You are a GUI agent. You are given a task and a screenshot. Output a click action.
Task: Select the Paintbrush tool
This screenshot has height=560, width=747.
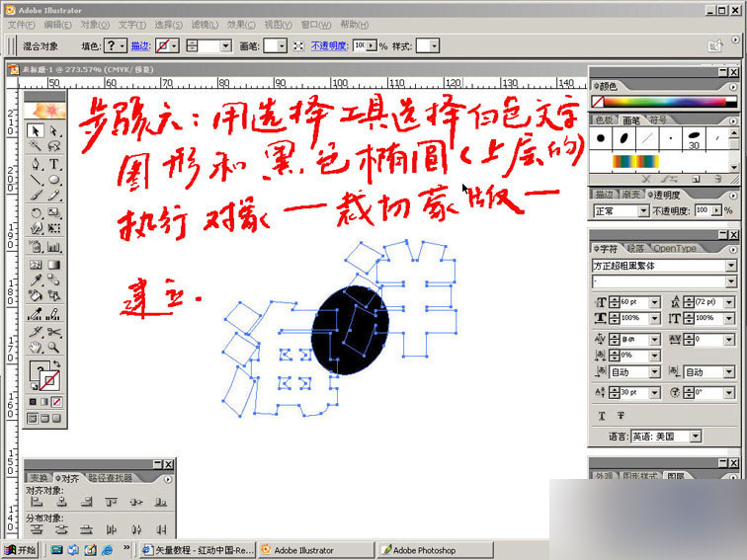pyautogui.click(x=36, y=196)
